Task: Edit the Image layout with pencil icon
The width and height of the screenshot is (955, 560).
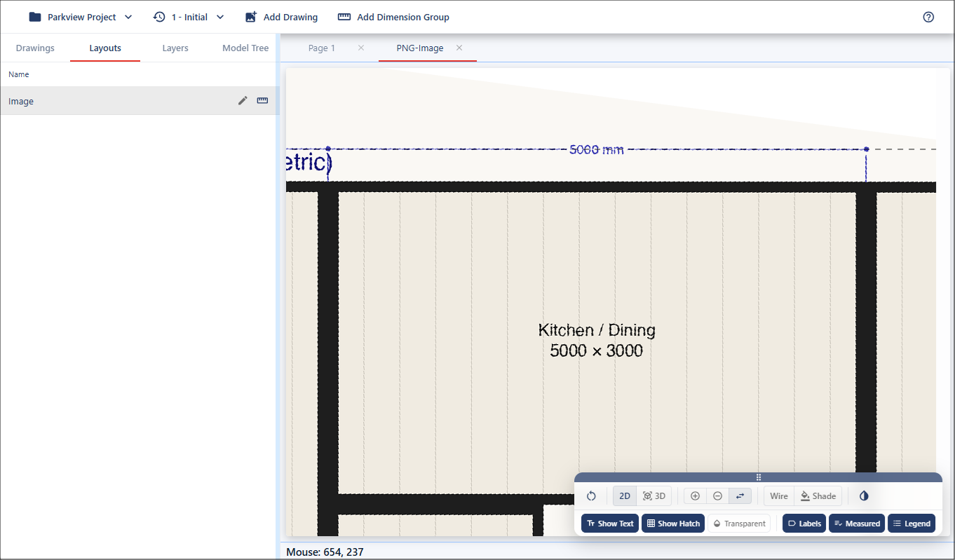Action: click(x=243, y=101)
